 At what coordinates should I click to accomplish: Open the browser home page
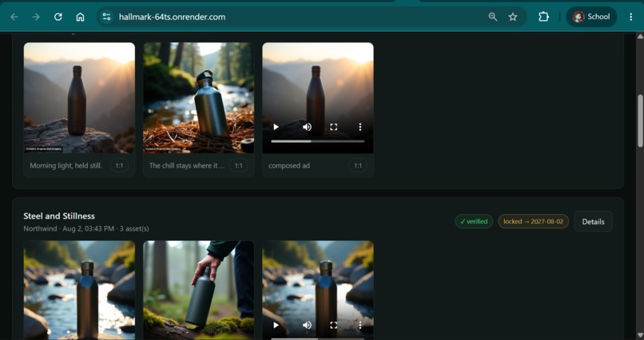[81, 17]
